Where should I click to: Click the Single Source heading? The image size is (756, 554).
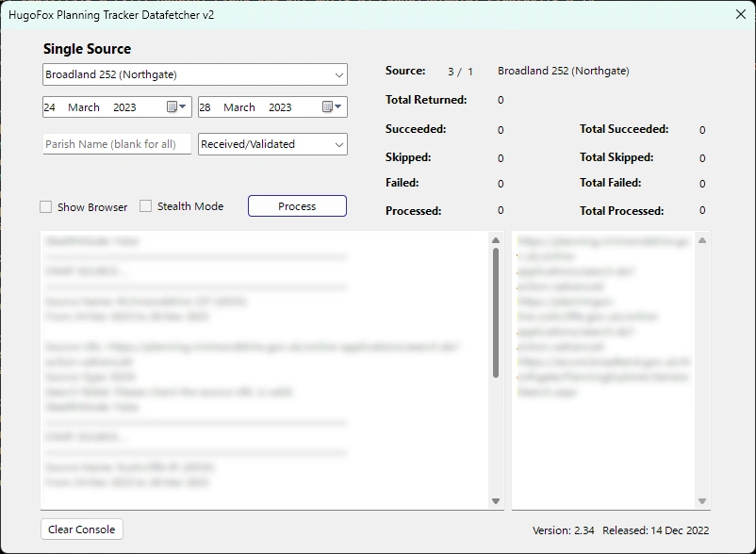click(88, 49)
